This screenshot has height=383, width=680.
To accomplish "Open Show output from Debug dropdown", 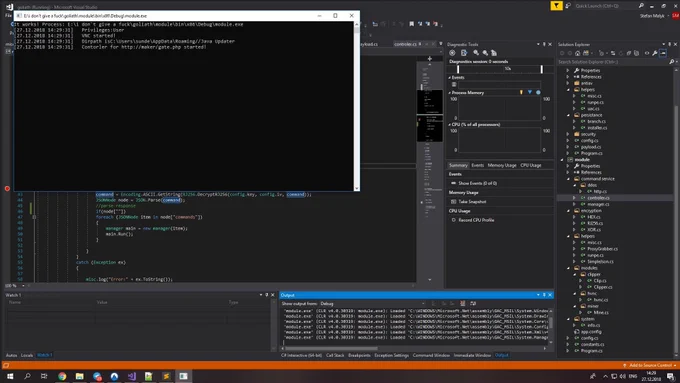I will point(373,304).
